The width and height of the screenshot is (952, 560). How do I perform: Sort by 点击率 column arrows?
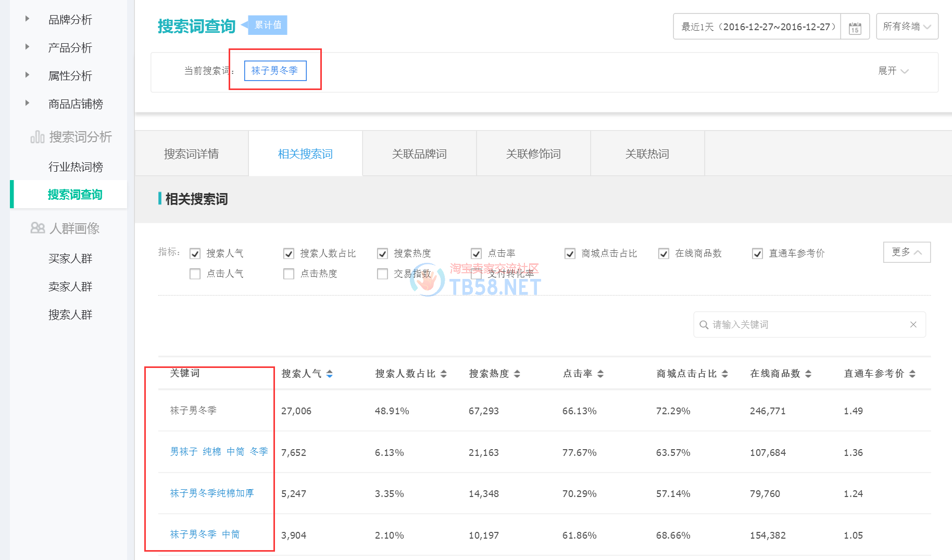(600, 374)
